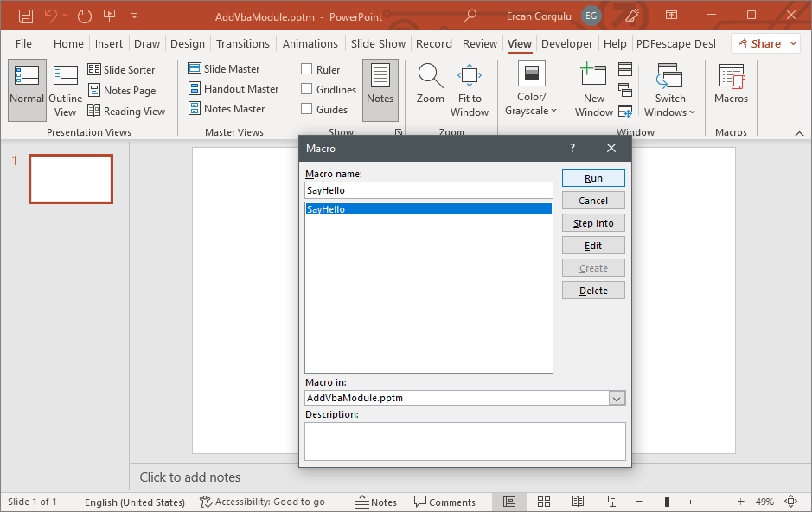Open the Color/Grayscale dropdown
The width and height of the screenshot is (812, 512).
pos(530,86)
